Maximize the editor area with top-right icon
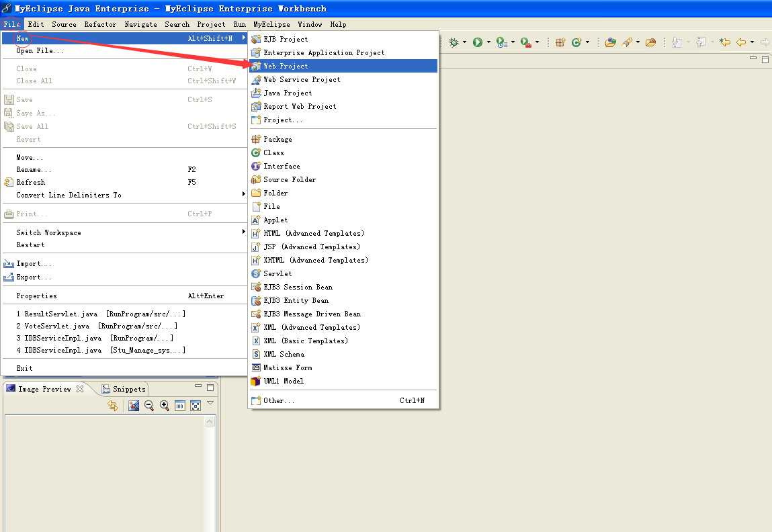This screenshot has width=772, height=532. (x=765, y=60)
